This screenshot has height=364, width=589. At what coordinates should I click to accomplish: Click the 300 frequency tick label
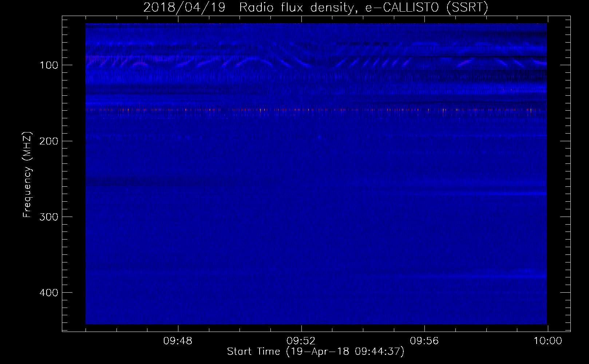coord(49,217)
